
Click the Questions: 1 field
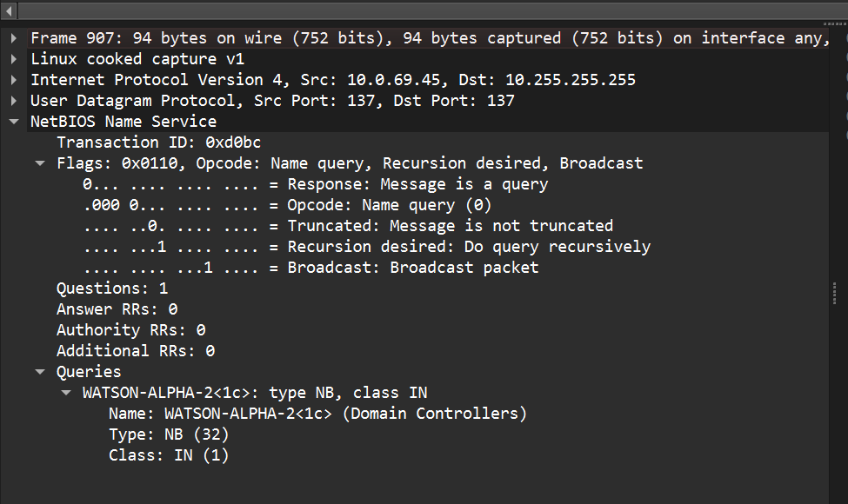click(112, 288)
